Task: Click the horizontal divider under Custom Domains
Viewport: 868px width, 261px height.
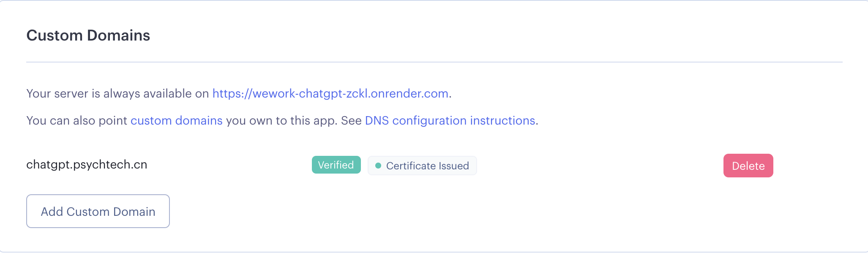Action: point(434,63)
